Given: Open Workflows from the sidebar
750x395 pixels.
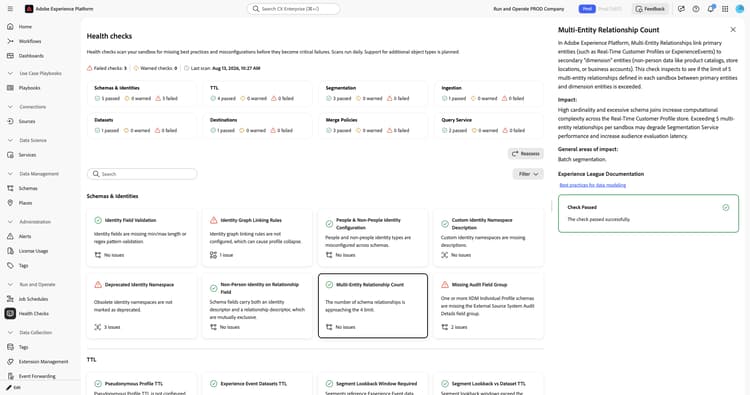Looking at the screenshot, I should click(30, 41).
